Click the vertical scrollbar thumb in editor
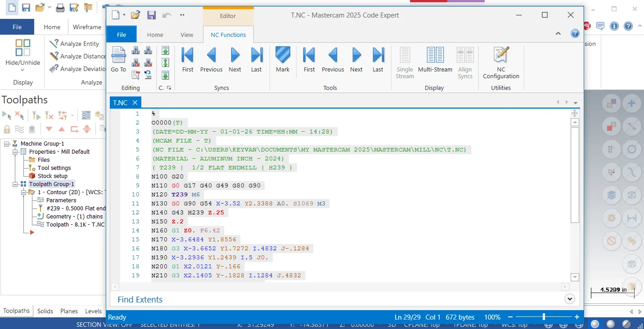This screenshot has height=329, width=644. 574,175
